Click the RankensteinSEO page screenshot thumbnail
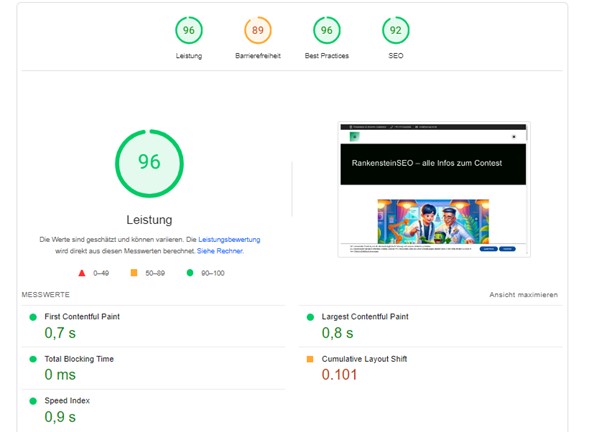 point(434,190)
